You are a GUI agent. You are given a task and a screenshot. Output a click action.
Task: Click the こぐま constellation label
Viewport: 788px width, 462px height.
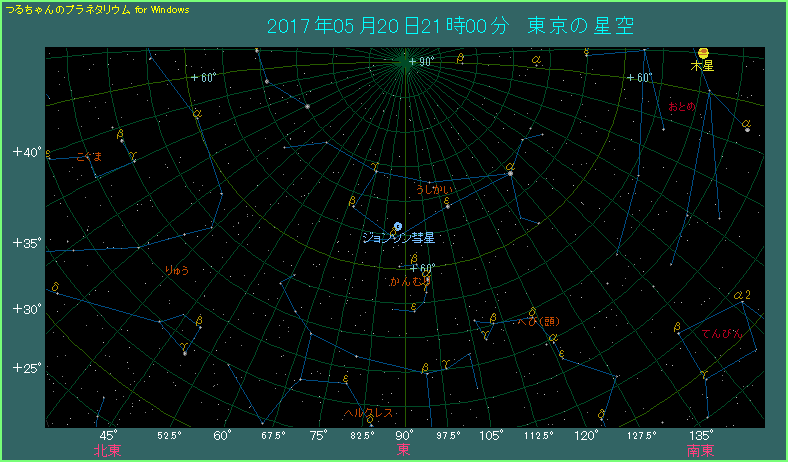89,157
